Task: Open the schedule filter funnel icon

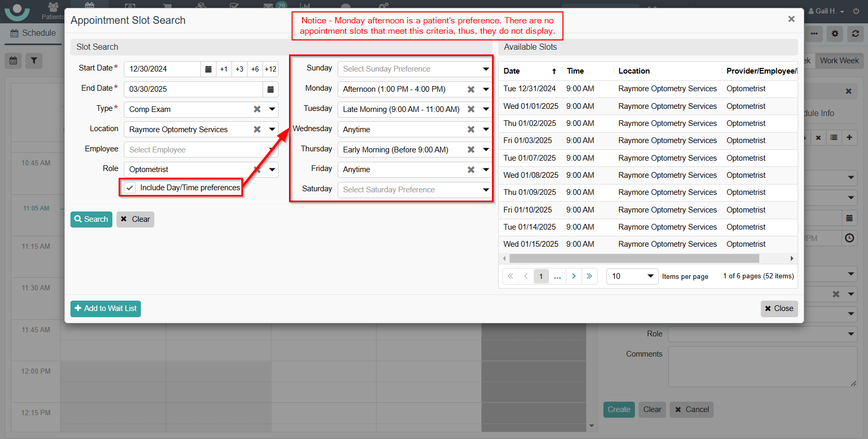Action: (x=34, y=61)
